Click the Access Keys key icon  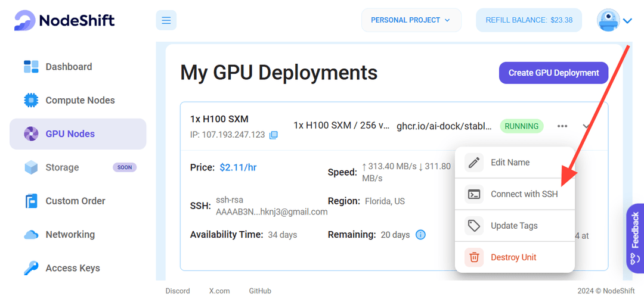31,268
